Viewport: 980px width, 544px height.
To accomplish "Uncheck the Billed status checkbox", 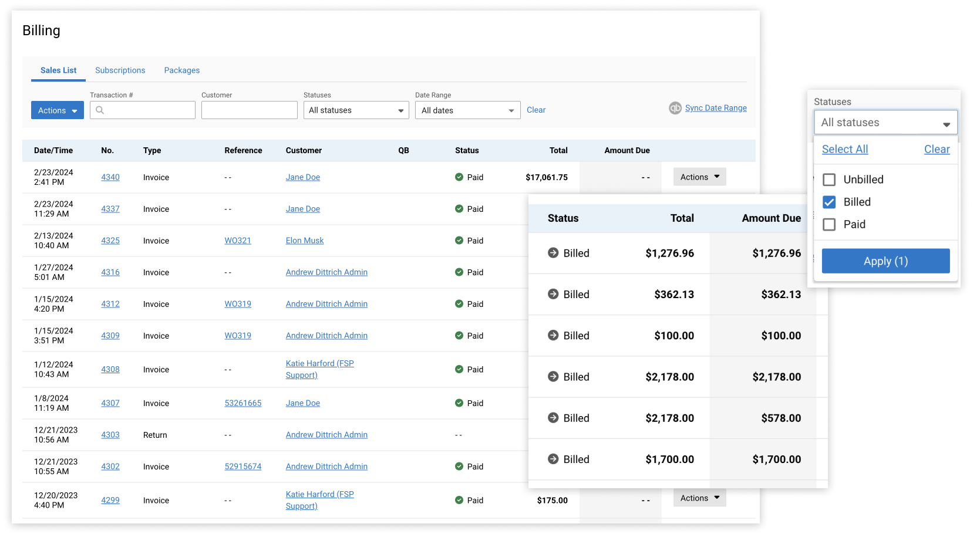I will pyautogui.click(x=829, y=202).
